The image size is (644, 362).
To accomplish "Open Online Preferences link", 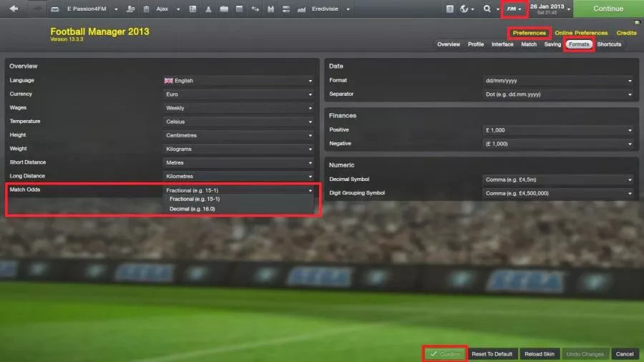I will pos(581,33).
